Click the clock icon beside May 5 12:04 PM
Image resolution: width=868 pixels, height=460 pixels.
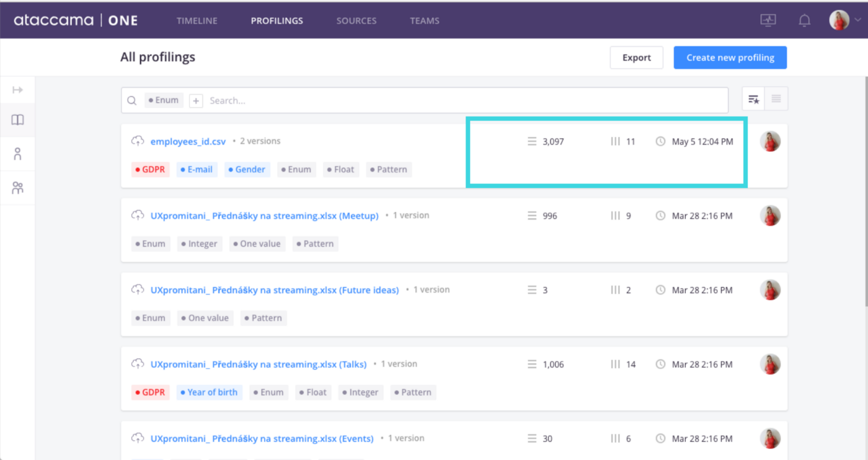(661, 141)
